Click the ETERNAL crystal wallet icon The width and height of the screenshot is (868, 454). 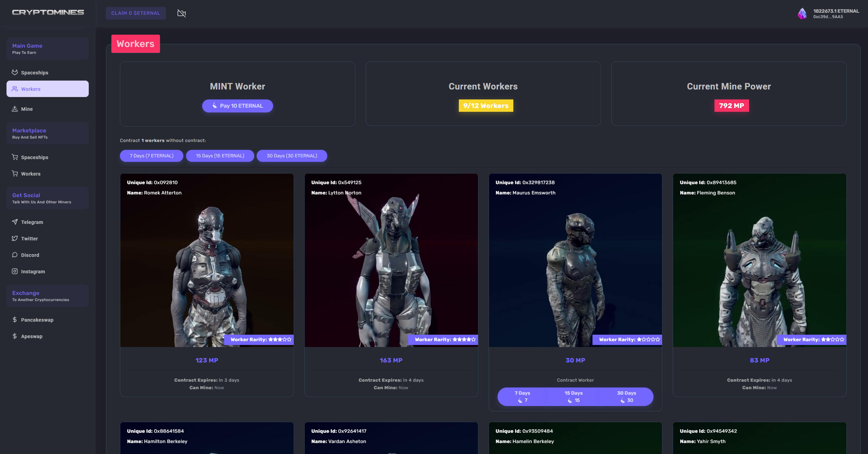click(803, 14)
